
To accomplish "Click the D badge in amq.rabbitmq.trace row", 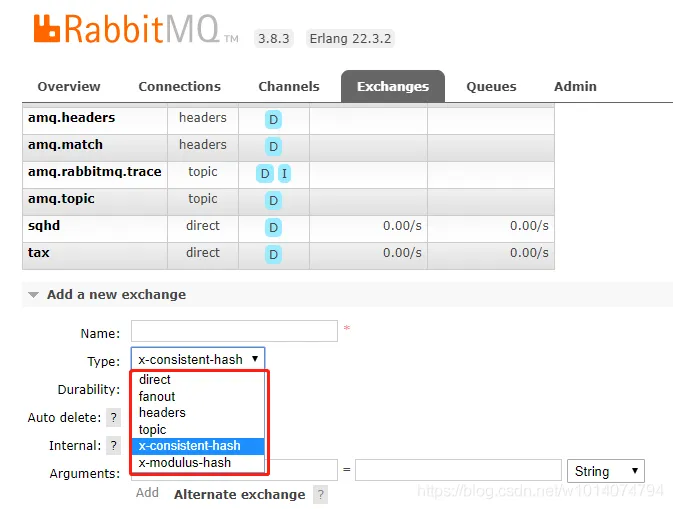I will (265, 174).
